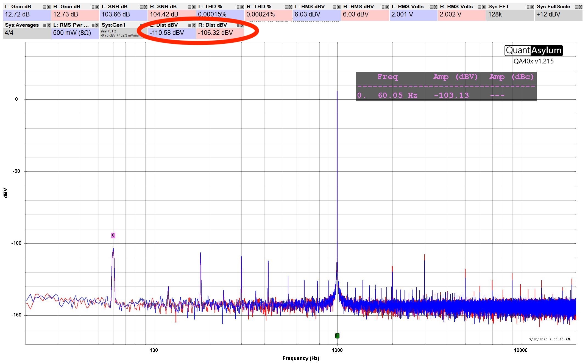Remove the R: SNR dB measurement tile
The width and height of the screenshot is (588, 364).
[194, 7]
